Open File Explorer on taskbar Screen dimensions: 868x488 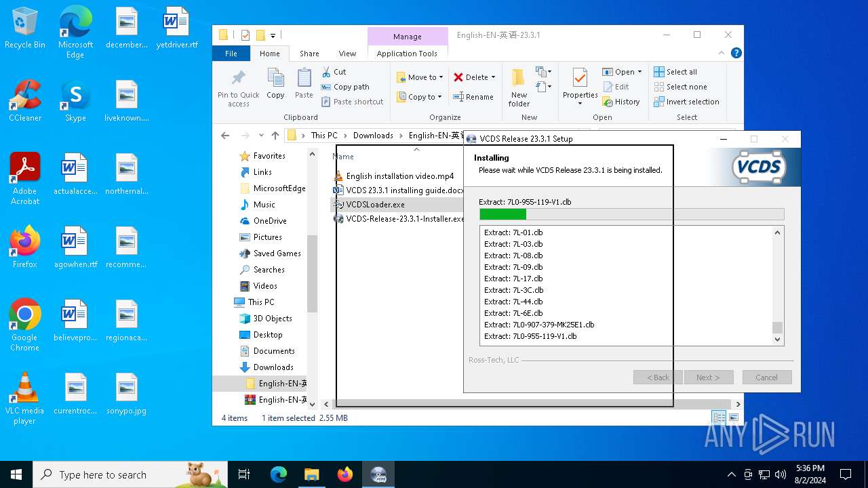click(x=311, y=474)
